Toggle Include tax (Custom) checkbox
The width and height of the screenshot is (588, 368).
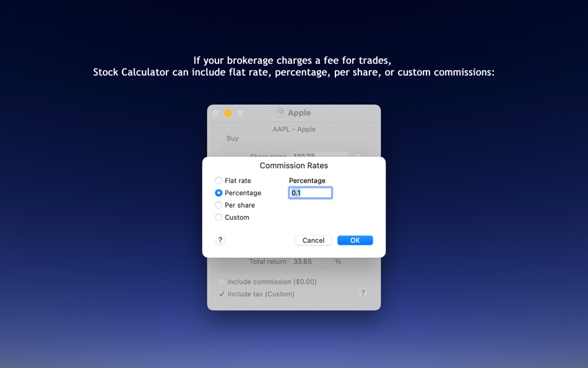point(222,294)
